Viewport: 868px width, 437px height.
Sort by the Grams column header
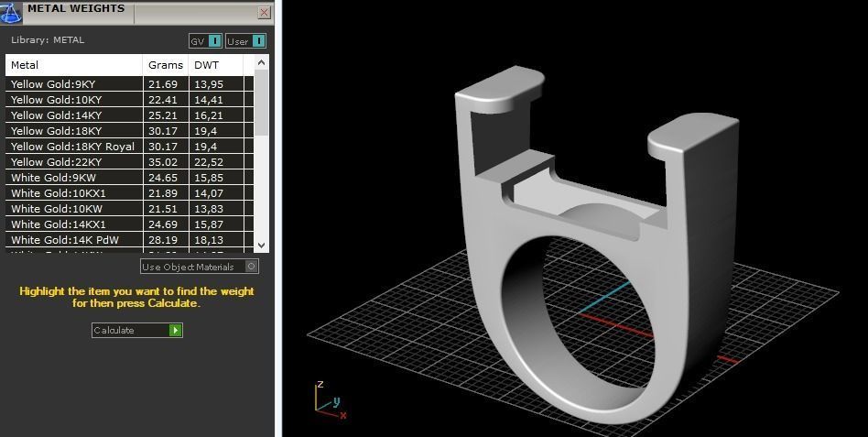pyautogui.click(x=166, y=65)
